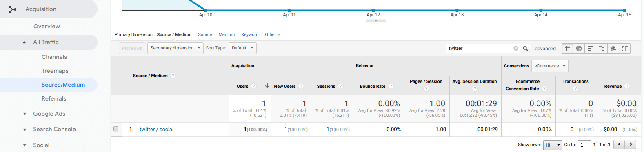The image size is (644, 152).
Task: Toggle the select-all header checkbox
Action: (x=116, y=75)
